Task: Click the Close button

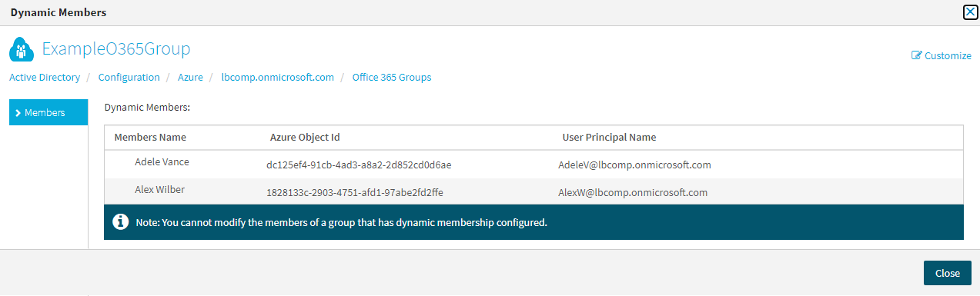Action: tap(948, 273)
